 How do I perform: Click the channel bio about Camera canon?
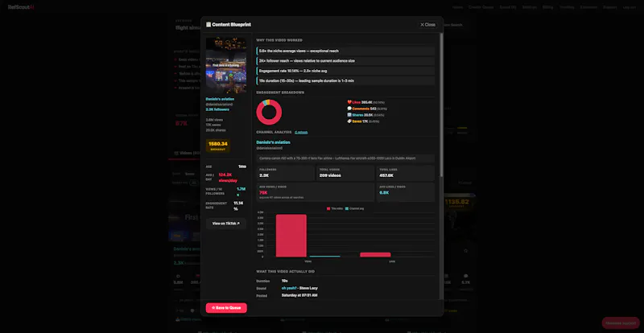coord(345,158)
